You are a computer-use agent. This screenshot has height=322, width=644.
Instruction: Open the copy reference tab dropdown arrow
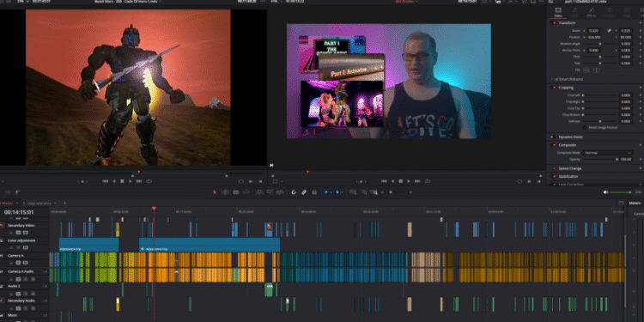(55, 203)
